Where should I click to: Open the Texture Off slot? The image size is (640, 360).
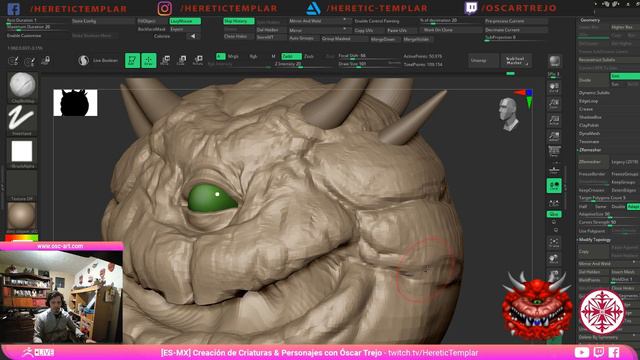(22, 186)
